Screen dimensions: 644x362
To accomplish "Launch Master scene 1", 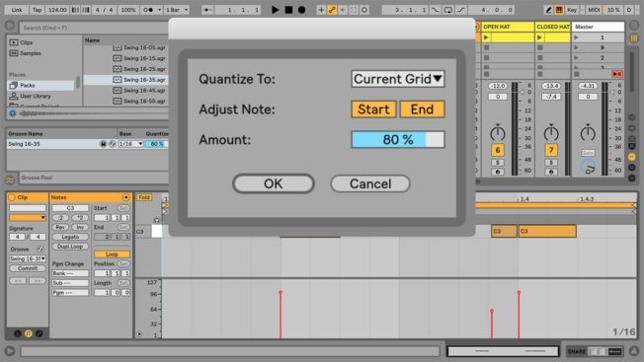I will point(577,37).
